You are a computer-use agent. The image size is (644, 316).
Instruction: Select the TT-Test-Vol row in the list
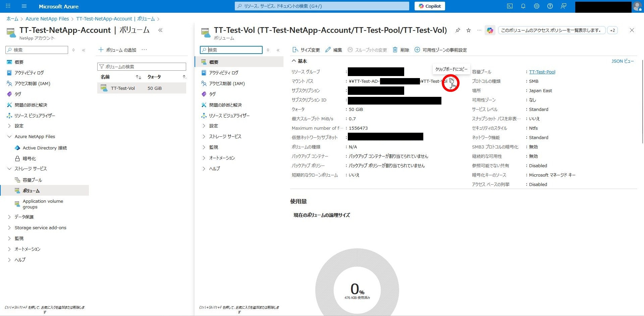pyautogui.click(x=142, y=88)
